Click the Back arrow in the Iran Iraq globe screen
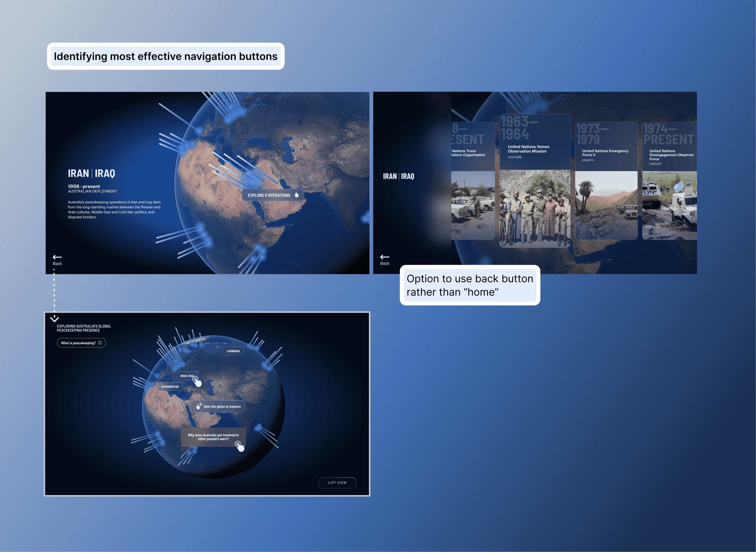756x552 pixels. (x=57, y=257)
